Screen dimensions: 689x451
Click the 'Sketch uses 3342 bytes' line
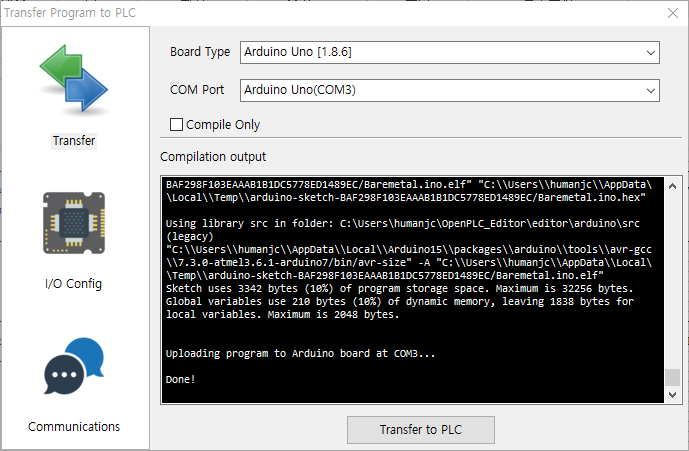(399, 288)
